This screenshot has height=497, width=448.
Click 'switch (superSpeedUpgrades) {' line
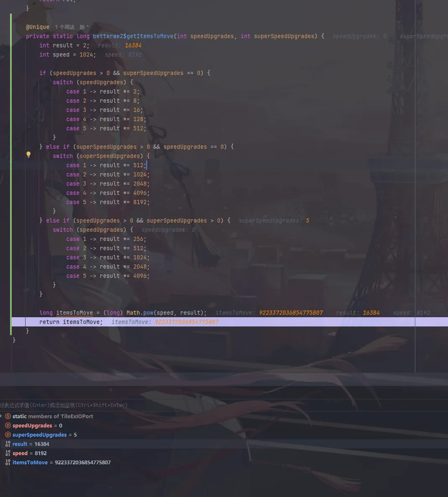[x=101, y=156]
